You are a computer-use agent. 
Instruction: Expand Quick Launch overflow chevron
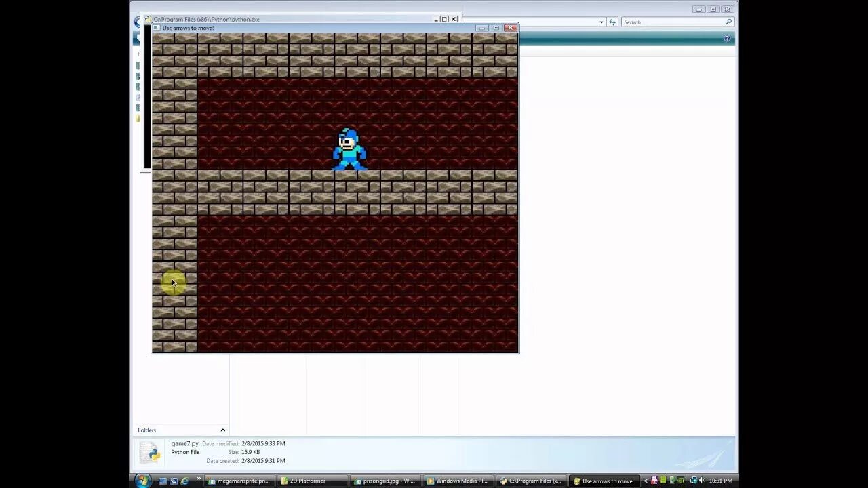click(199, 479)
